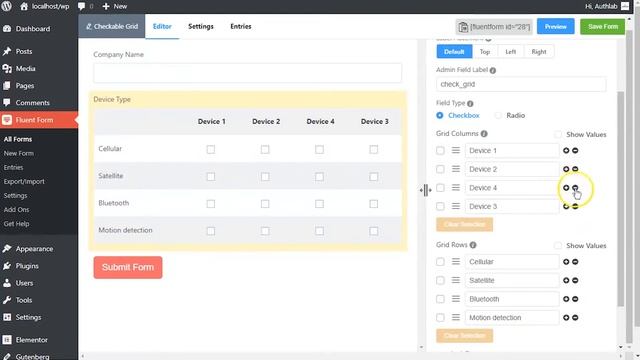
Task: Open Dashboard in the sidebar
Action: [x=33, y=29]
